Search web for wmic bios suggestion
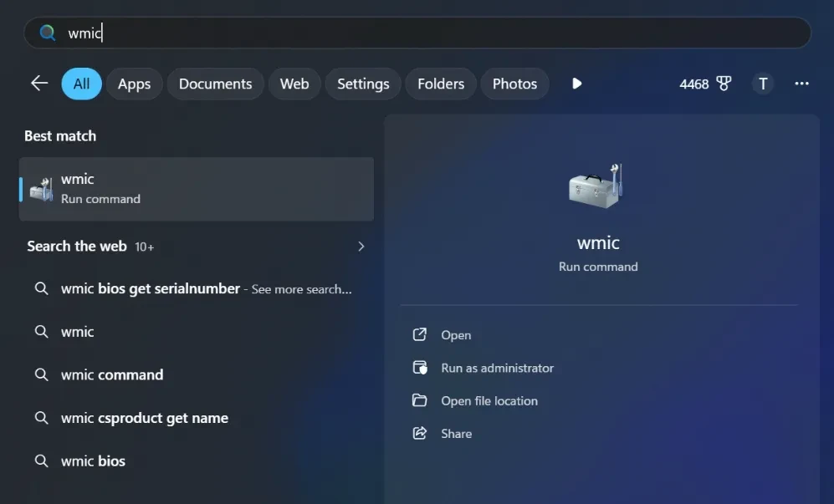 click(197, 461)
